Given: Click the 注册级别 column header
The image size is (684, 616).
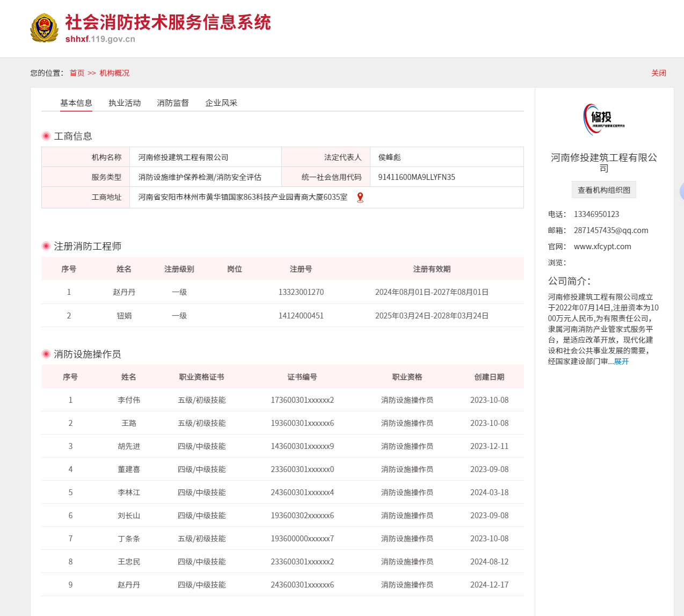Looking at the screenshot, I should [x=179, y=269].
